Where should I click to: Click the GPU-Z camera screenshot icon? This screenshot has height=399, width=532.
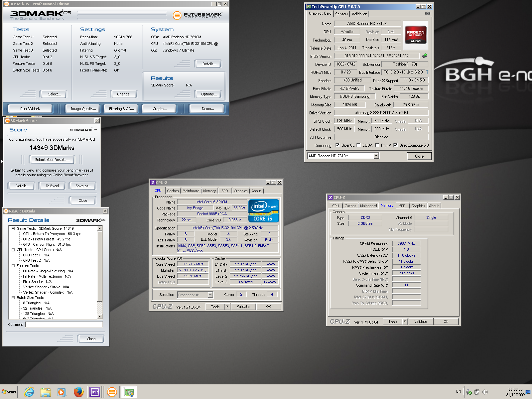(428, 13)
